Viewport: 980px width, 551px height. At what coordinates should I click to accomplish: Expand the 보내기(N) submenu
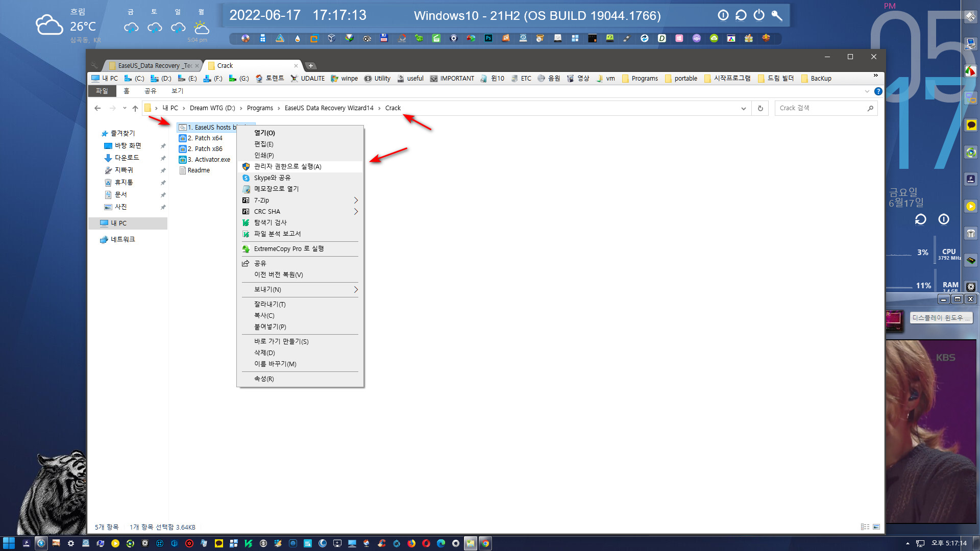tap(300, 290)
